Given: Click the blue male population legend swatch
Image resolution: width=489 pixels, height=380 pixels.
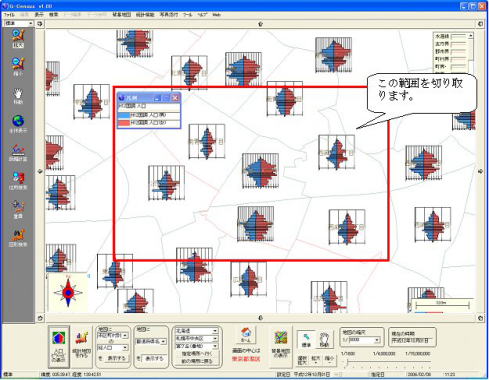Looking at the screenshot, I should [x=124, y=115].
